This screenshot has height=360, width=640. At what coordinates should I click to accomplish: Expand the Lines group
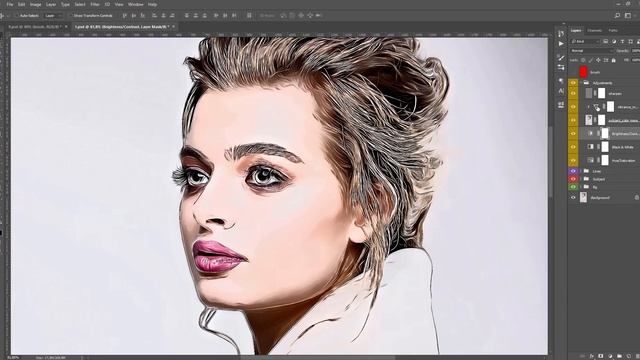coord(581,171)
